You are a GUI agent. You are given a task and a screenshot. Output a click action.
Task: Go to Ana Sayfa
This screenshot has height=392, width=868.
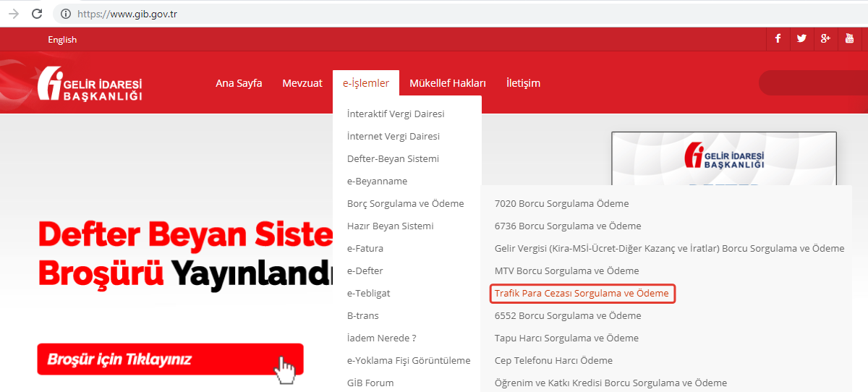click(x=239, y=83)
